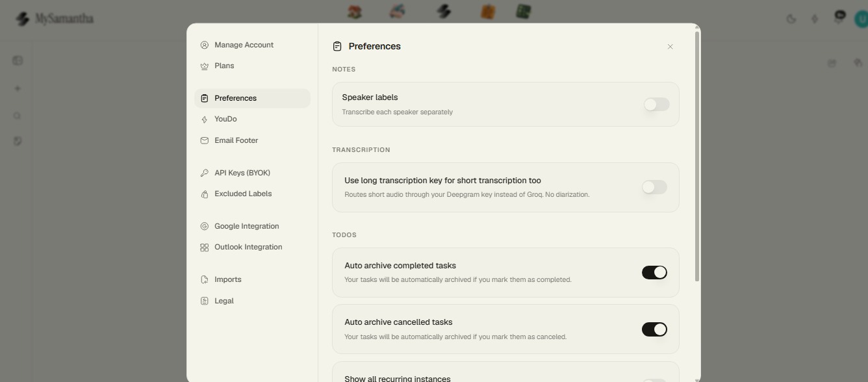The height and width of the screenshot is (382, 868).
Task: Click the Legal document icon in sidebar
Action: click(204, 301)
